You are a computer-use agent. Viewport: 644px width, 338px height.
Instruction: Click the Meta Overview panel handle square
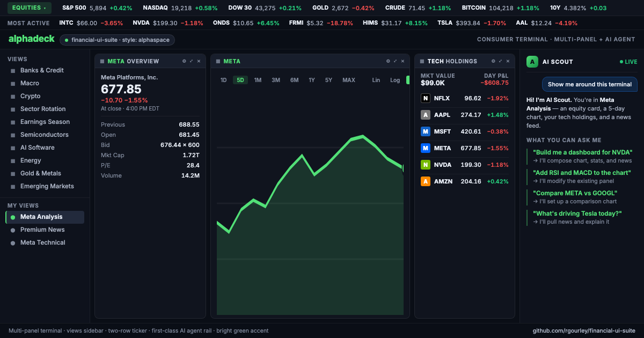pyautogui.click(x=102, y=61)
